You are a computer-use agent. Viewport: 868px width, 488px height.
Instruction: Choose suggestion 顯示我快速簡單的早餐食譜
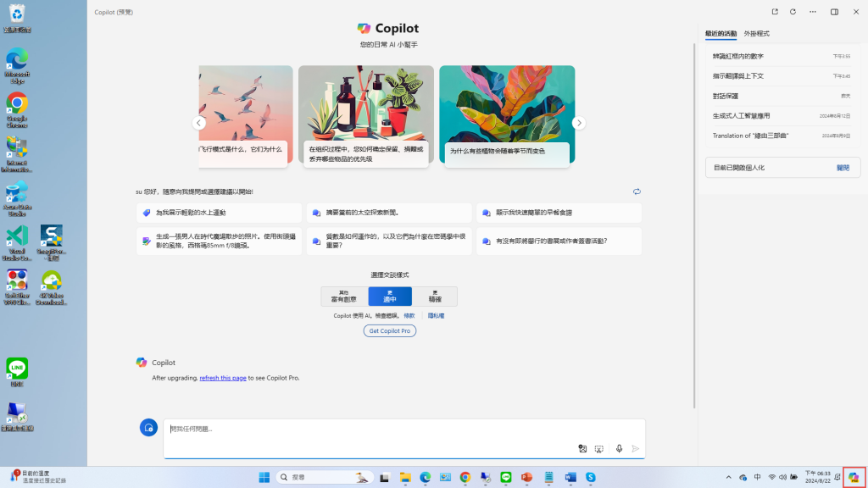coord(559,213)
